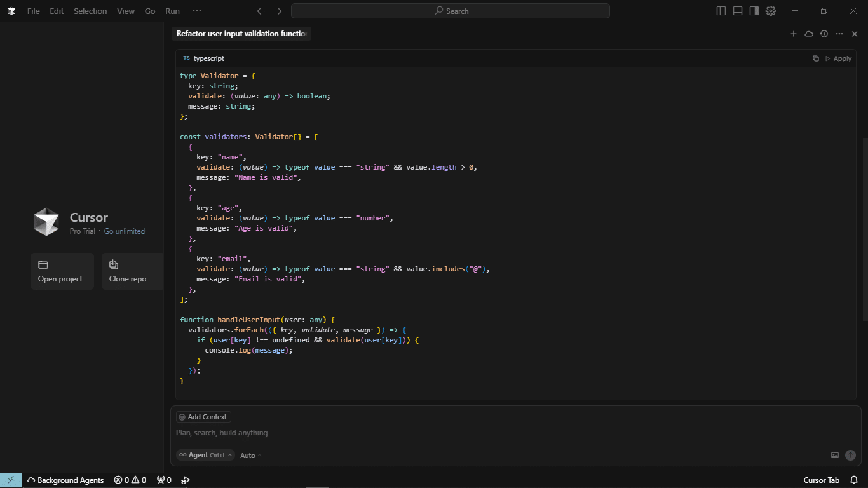This screenshot has height=488, width=868.
Task: Toggle the secondary side bar layout icon
Action: pos(754,11)
